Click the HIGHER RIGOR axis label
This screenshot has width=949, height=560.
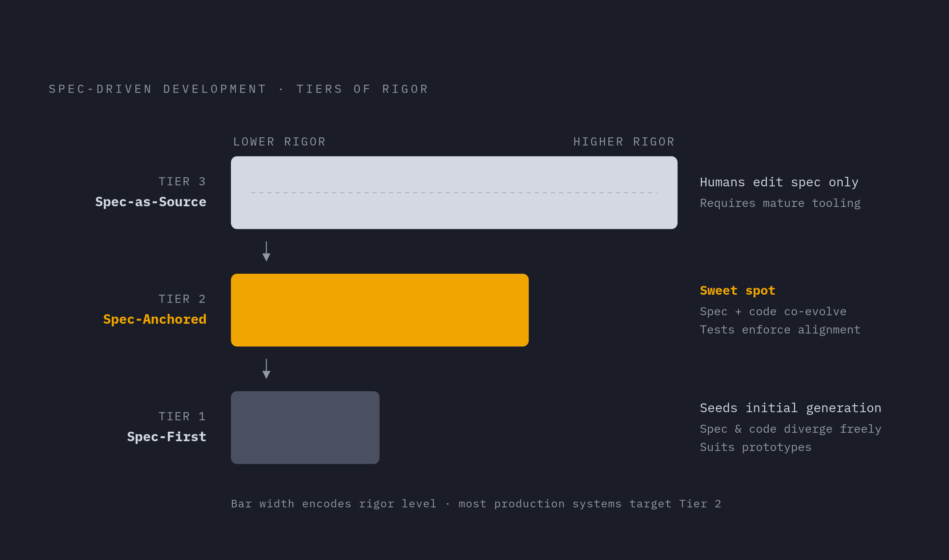(624, 142)
